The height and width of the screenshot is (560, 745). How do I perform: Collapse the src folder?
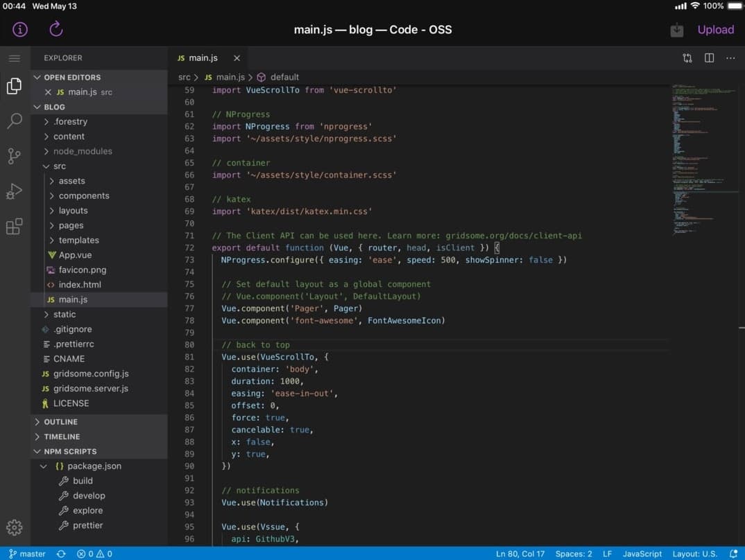pyautogui.click(x=60, y=166)
